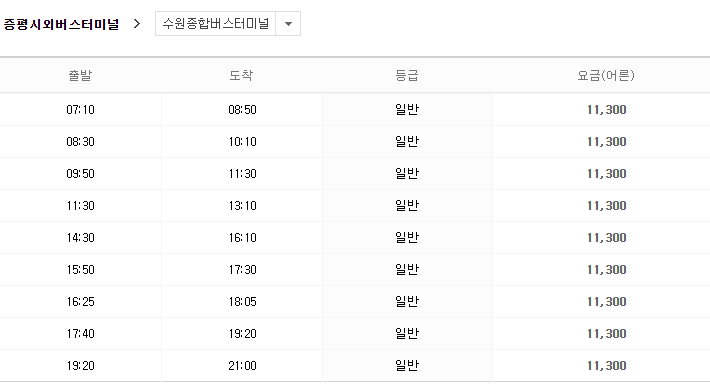Click the 출발 column header
The image size is (710, 389).
(80, 75)
